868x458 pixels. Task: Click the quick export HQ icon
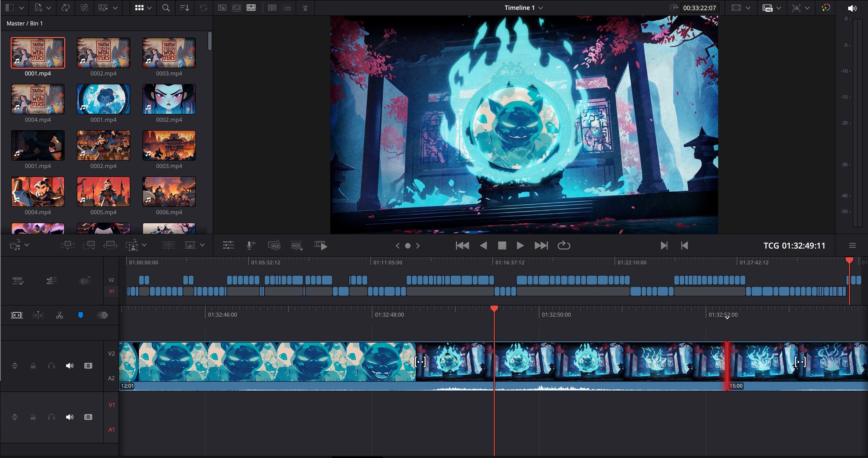[768, 8]
